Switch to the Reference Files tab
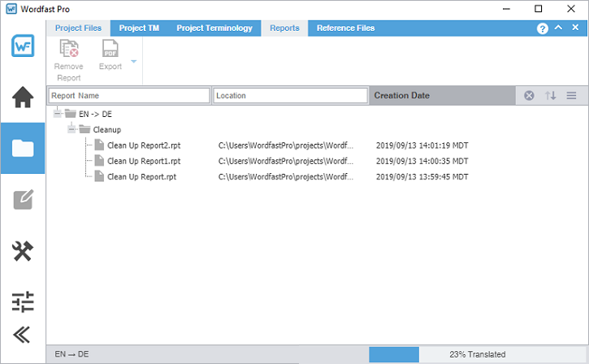 [x=345, y=28]
